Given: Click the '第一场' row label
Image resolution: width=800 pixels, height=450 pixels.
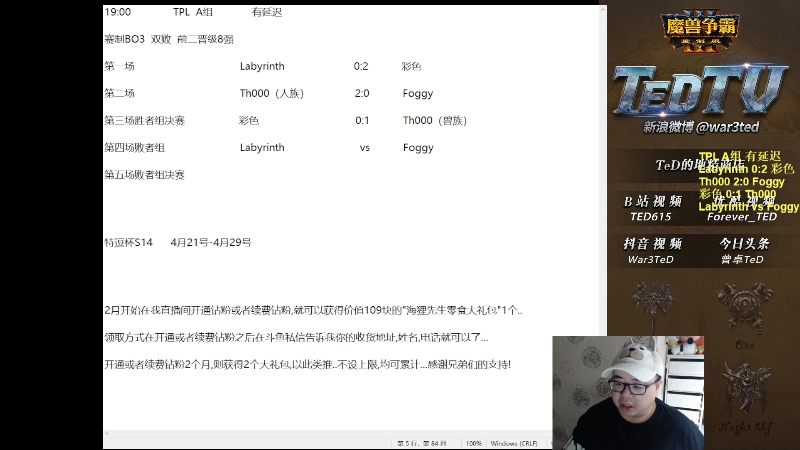Looking at the screenshot, I should (119, 66).
